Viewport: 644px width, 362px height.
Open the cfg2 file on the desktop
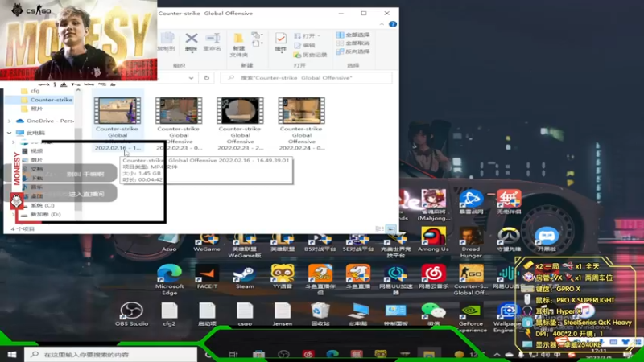tap(169, 314)
